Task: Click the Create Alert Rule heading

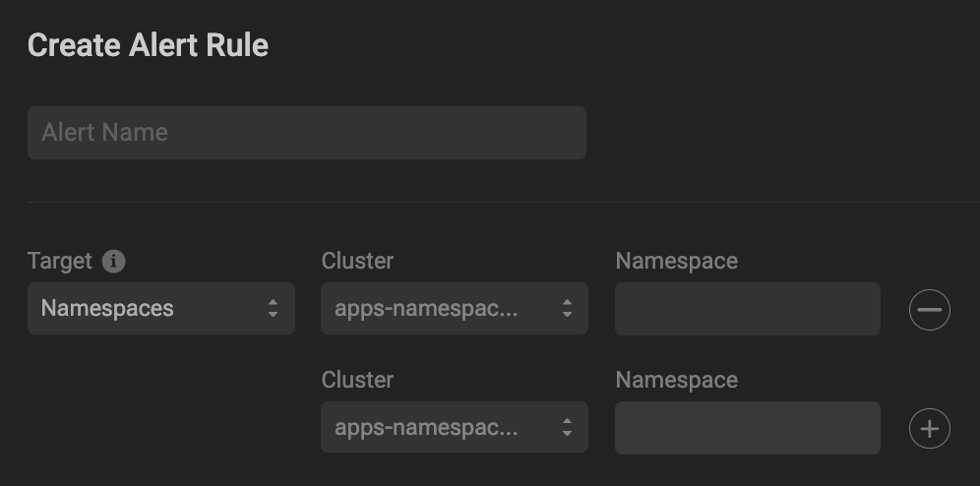Action: [148, 45]
